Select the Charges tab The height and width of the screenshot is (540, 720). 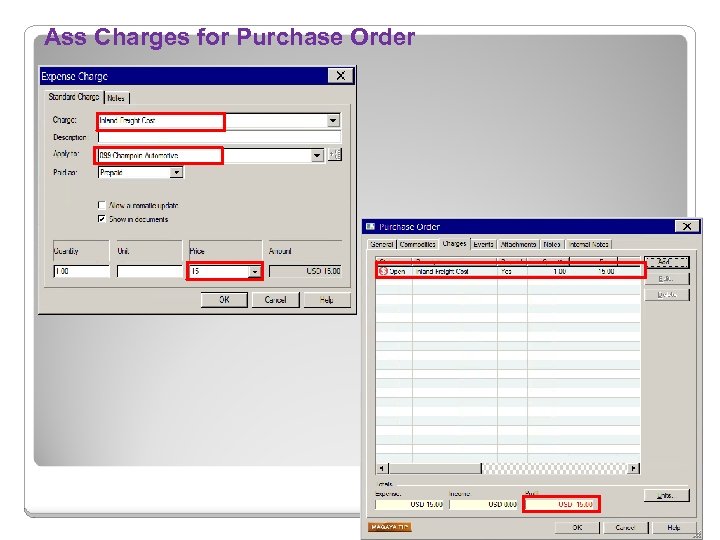[455, 243]
